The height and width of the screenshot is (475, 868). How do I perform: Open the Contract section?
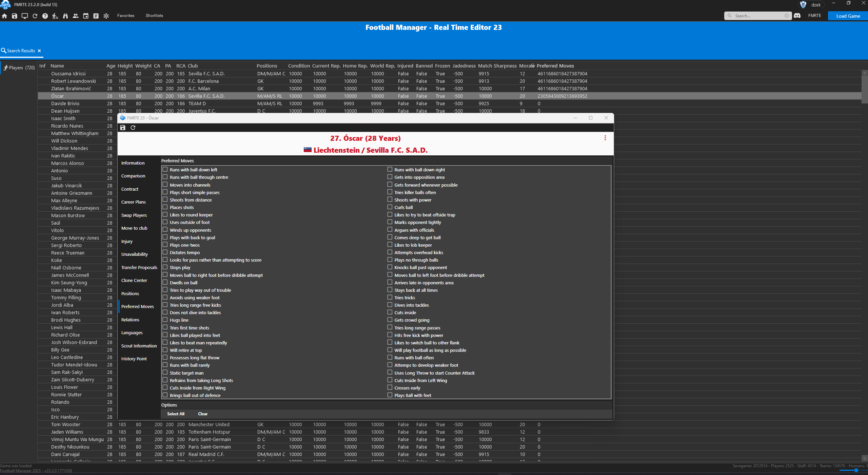(x=130, y=189)
